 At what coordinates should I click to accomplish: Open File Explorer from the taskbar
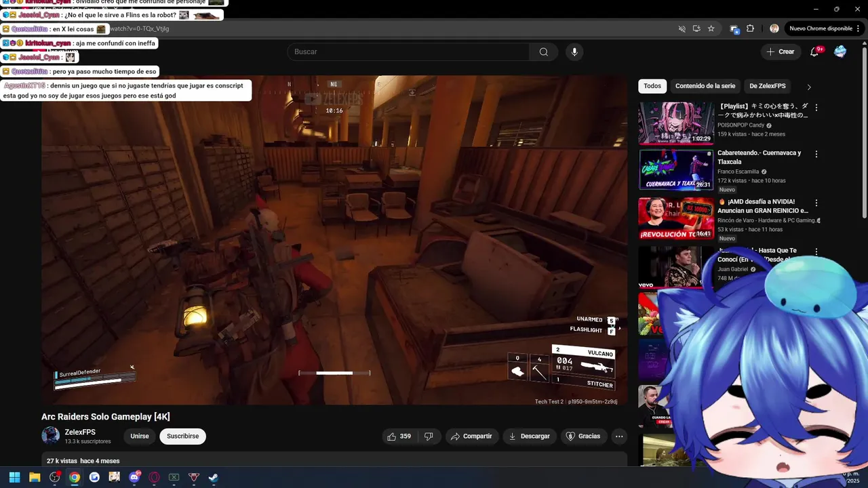(35, 477)
